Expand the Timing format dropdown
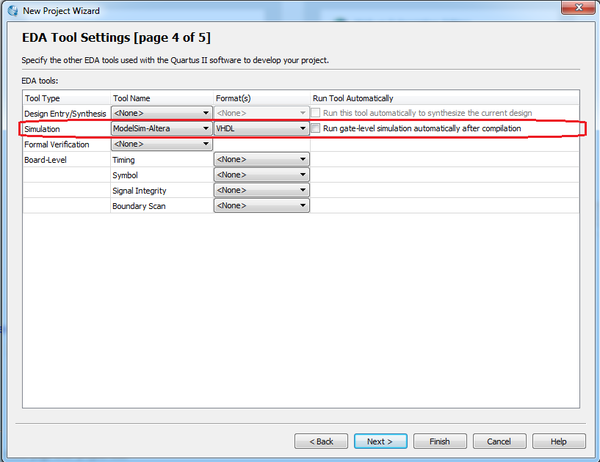The height and width of the screenshot is (462, 600). point(261,160)
